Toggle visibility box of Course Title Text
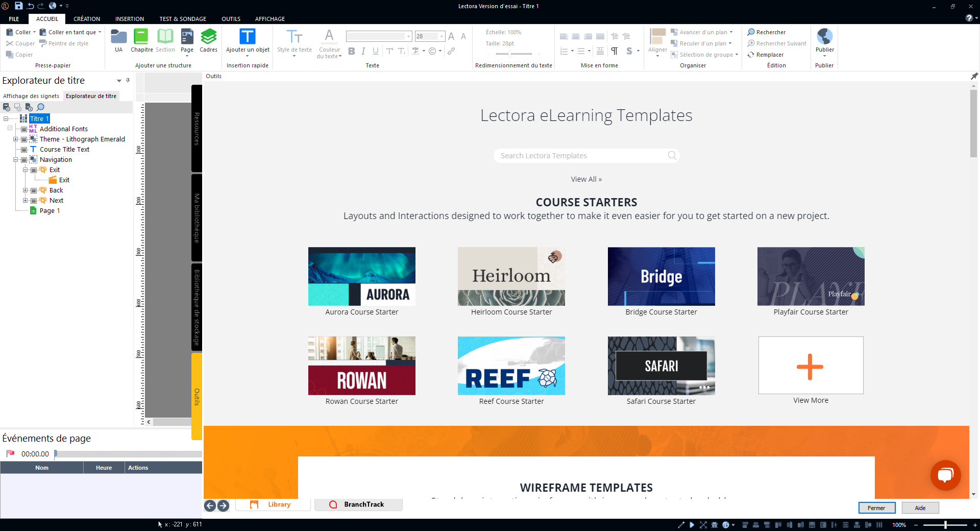 (24, 150)
